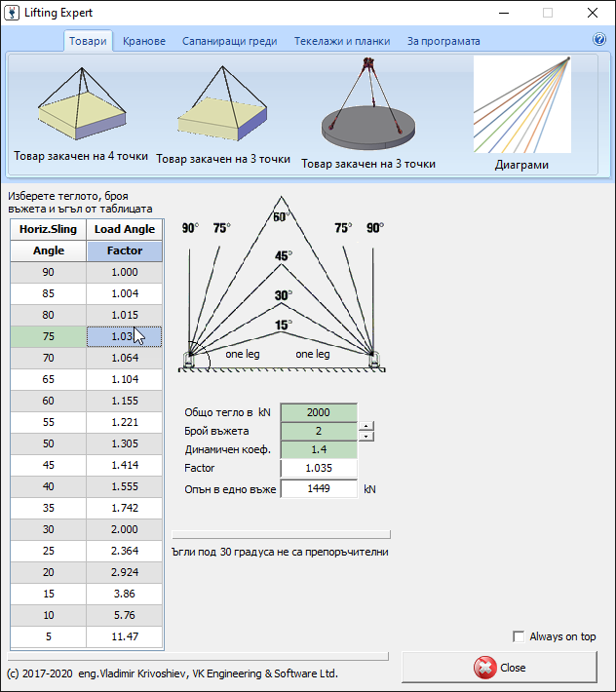The image size is (616, 692).
Task: Click the Lifting Expert title bar app icon
Action: 15,14
